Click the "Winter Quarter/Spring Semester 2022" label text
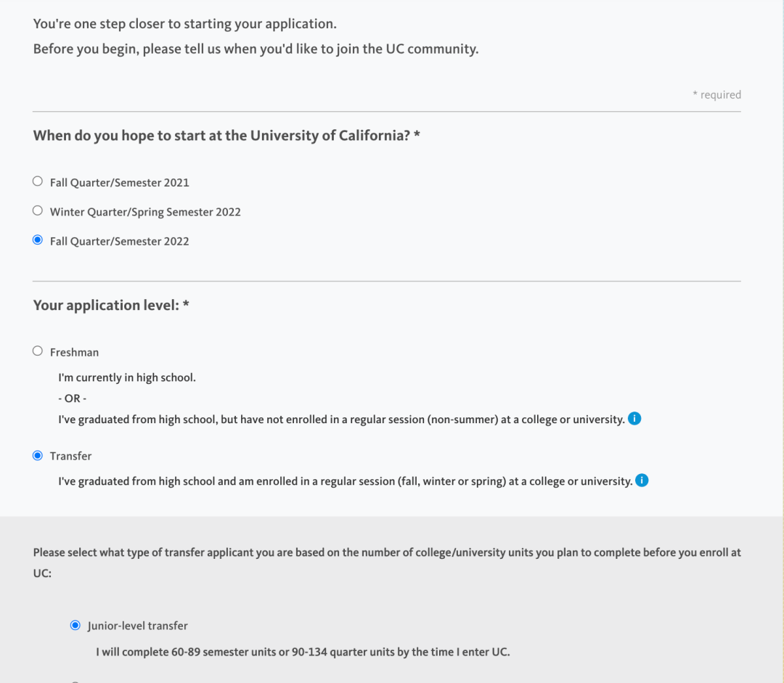The height and width of the screenshot is (683, 784). tap(145, 213)
